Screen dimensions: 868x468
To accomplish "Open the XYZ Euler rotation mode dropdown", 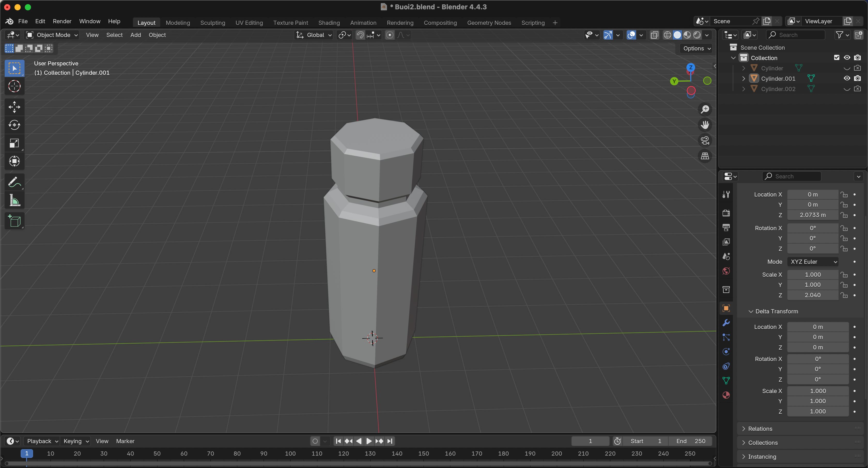I will click(x=813, y=262).
